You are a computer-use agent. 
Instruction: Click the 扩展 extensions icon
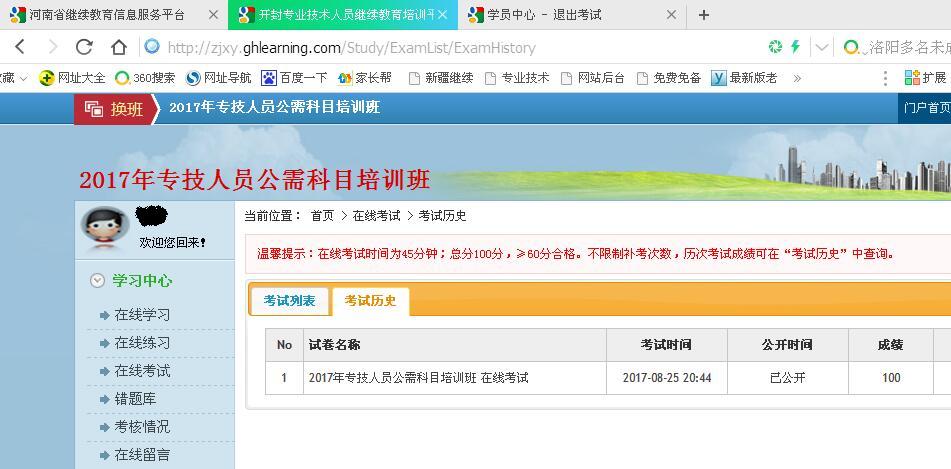[925, 77]
